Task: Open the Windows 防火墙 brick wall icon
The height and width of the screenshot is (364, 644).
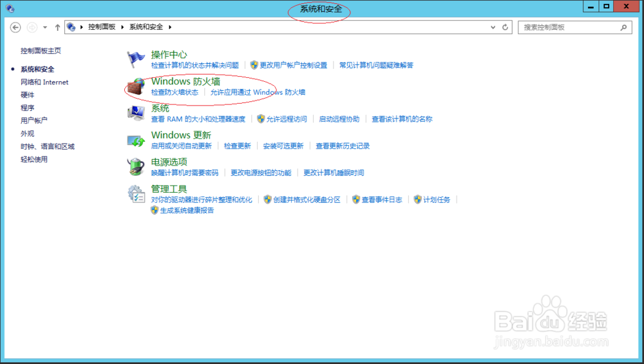Action: [x=135, y=87]
